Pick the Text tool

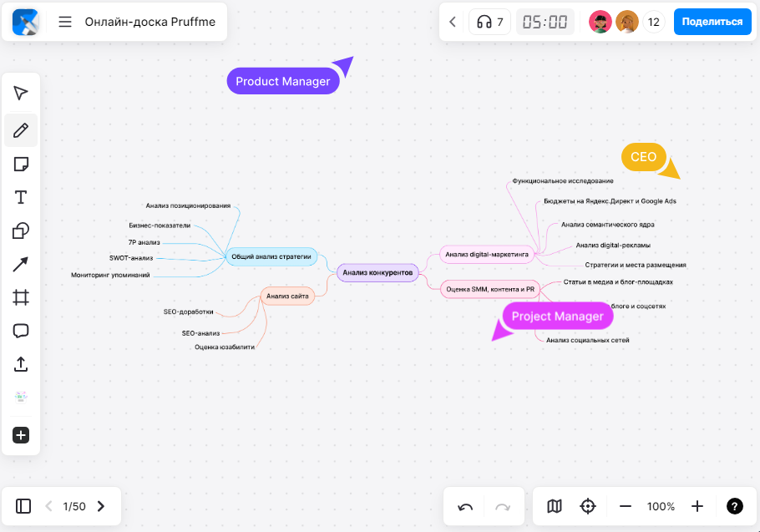[21, 198]
